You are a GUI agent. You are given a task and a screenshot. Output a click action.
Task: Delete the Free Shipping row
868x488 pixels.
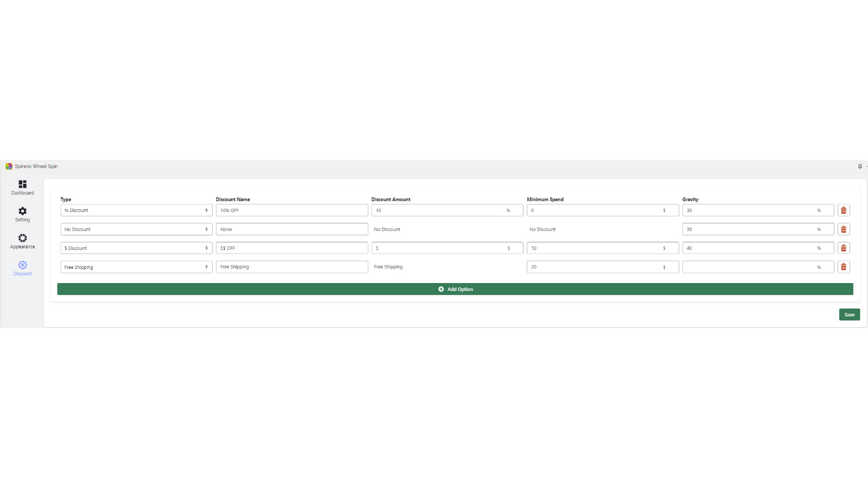[844, 267]
